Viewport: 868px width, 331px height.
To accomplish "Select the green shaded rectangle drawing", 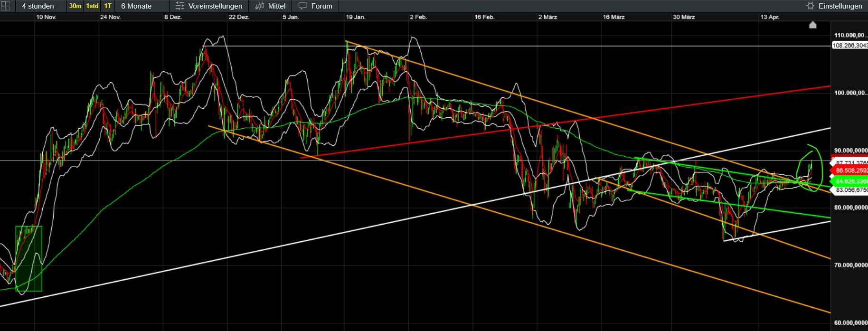I will [28, 258].
